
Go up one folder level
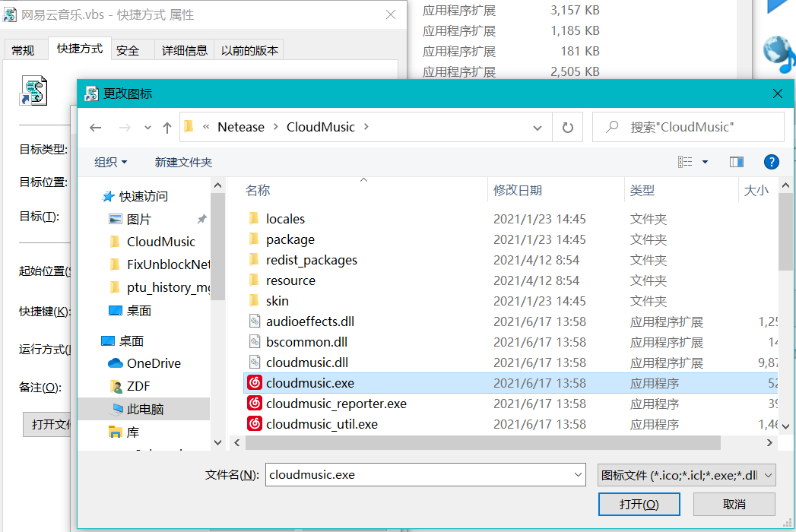coord(167,128)
